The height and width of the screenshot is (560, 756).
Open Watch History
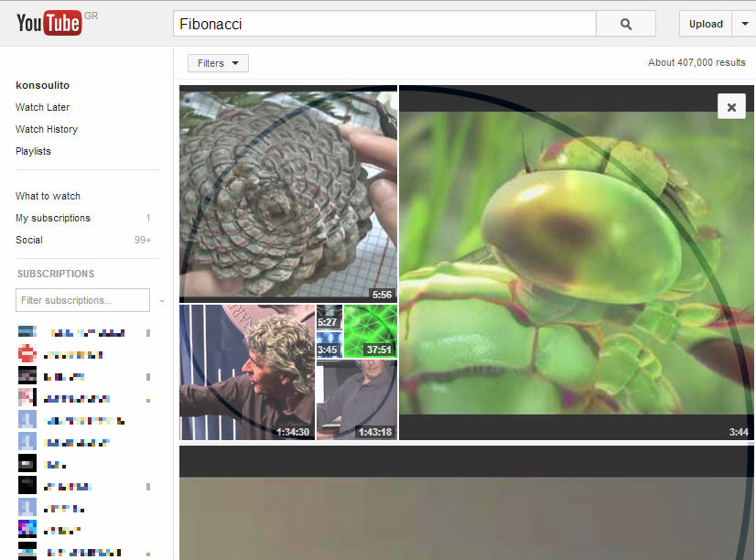[47, 129]
